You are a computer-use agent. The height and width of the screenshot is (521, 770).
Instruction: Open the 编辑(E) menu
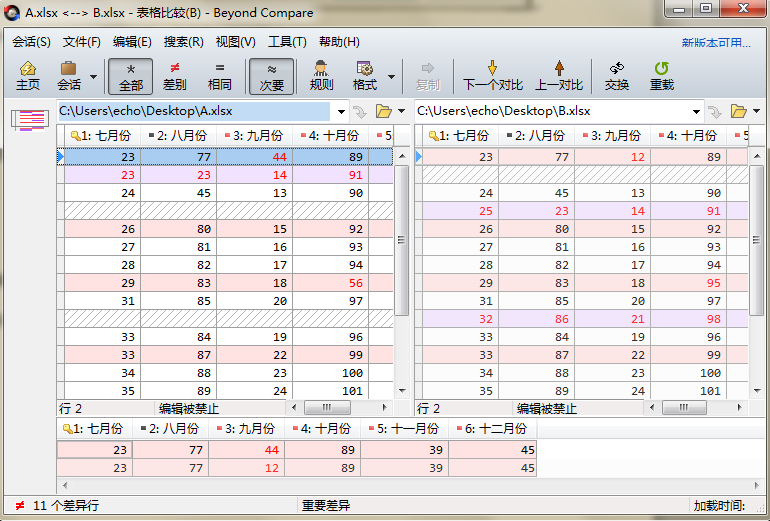tap(132, 42)
